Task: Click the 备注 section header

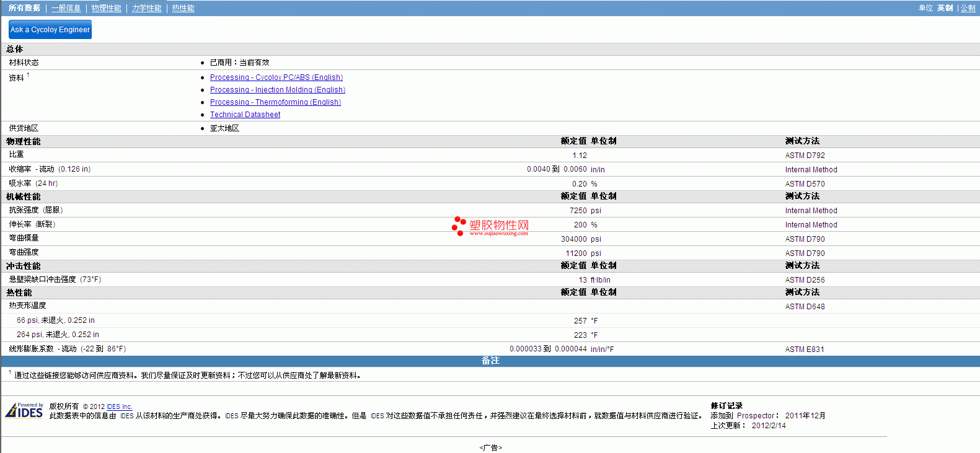Action: tap(490, 361)
